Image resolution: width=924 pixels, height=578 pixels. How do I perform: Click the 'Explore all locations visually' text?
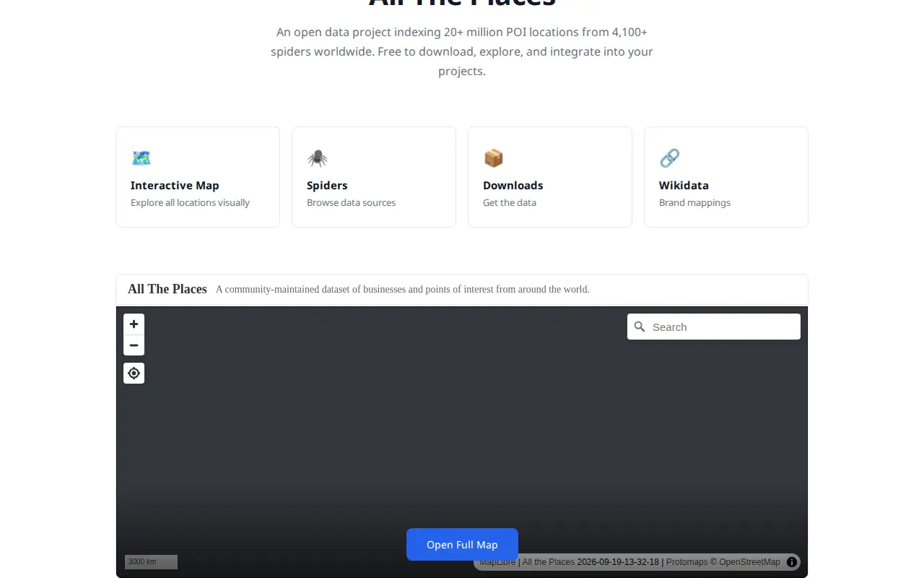tap(190, 203)
